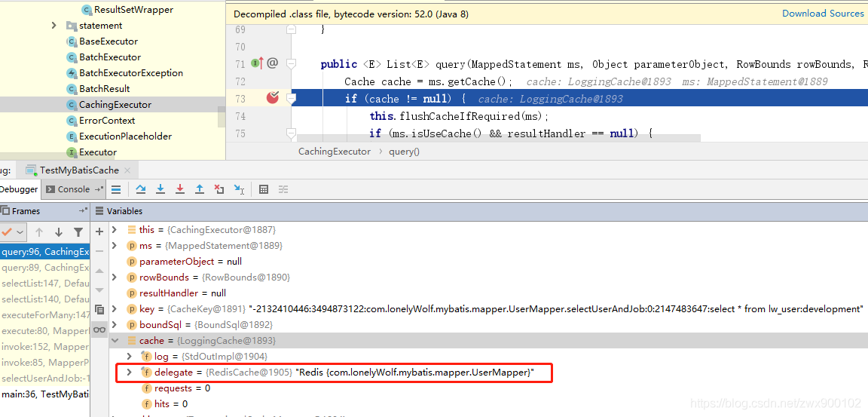
Task: Close the TestMyBatisCache debug tab
Action: point(128,170)
